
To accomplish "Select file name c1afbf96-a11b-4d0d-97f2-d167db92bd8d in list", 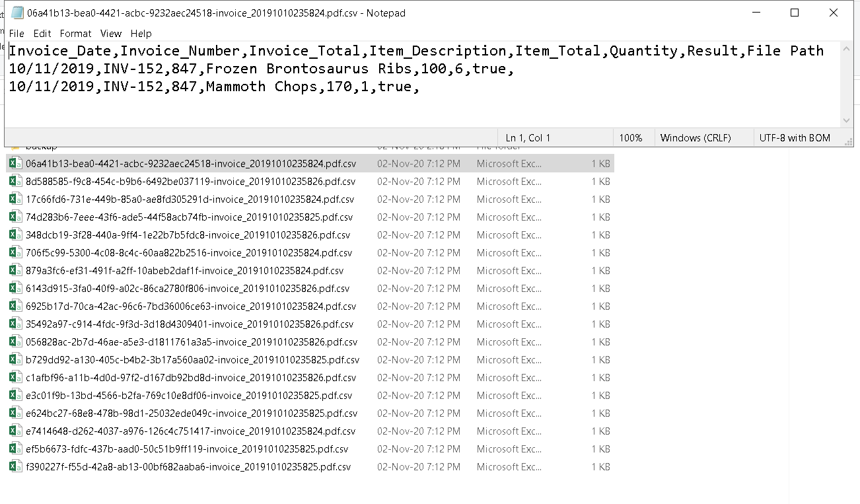I will coord(191,377).
